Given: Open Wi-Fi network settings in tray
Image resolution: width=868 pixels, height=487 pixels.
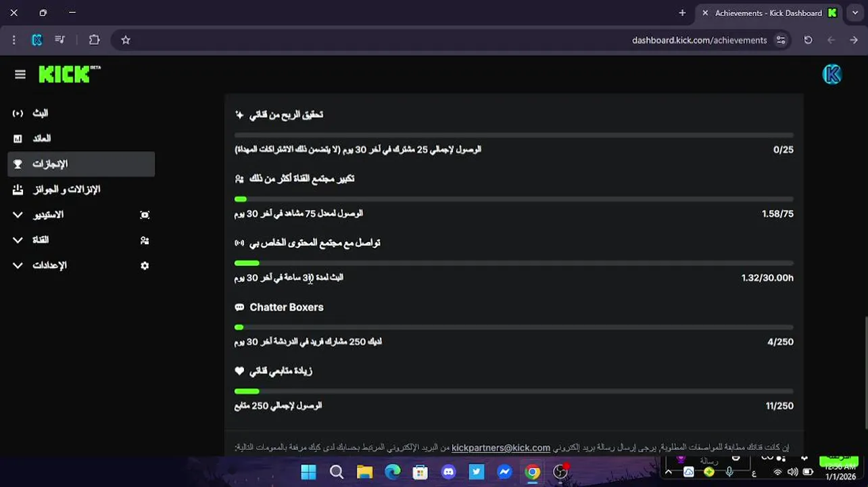Looking at the screenshot, I should (778, 472).
